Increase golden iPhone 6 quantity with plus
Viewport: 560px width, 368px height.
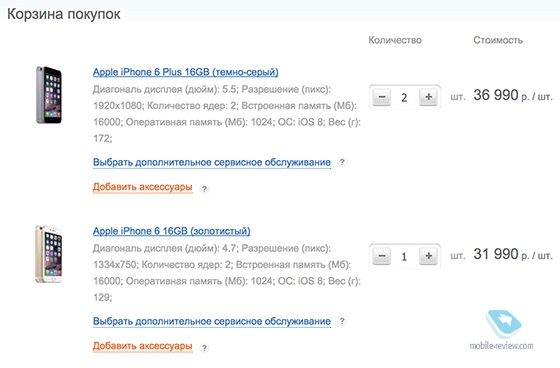pyautogui.click(x=428, y=256)
